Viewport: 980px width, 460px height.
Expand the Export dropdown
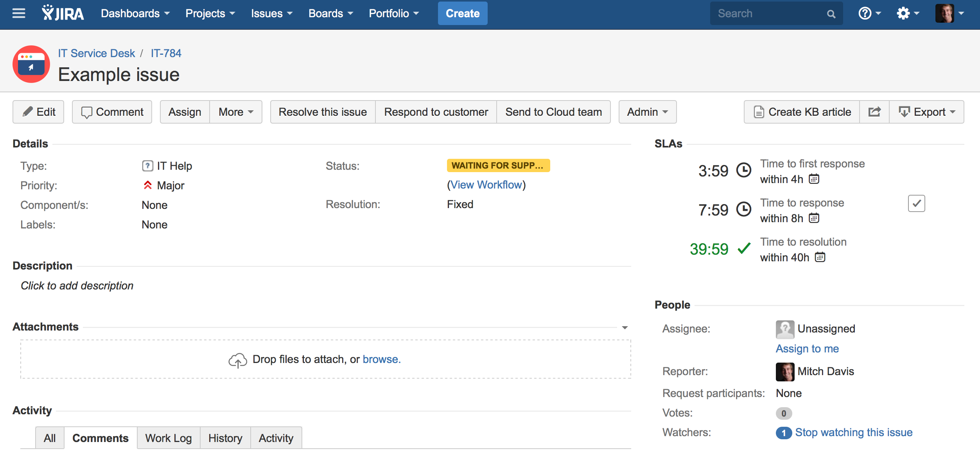[927, 112]
